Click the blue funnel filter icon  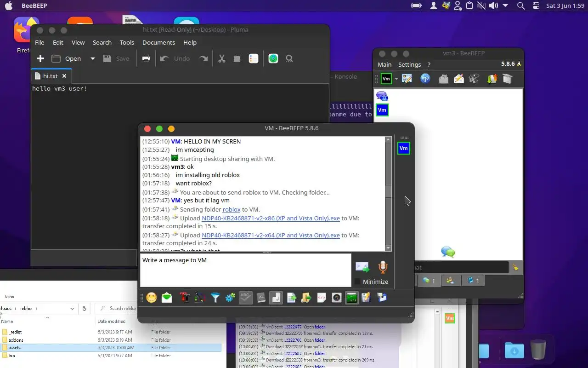[215, 298]
